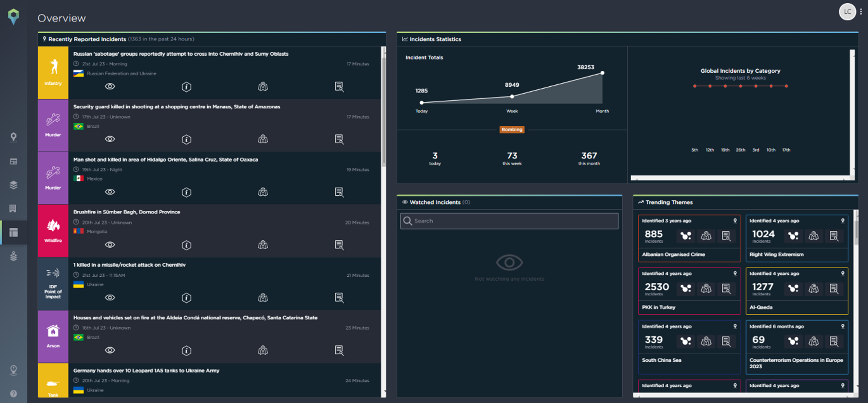Show info for the Chernihiv missile attack

click(186, 298)
